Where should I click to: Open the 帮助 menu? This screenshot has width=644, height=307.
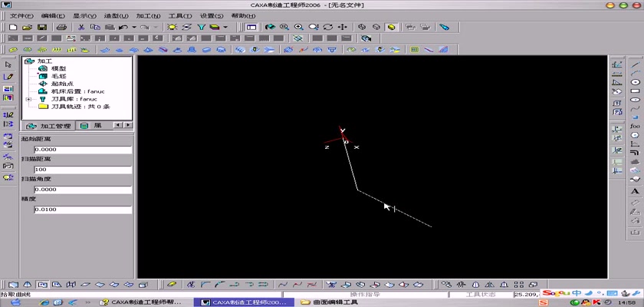pyautogui.click(x=243, y=16)
